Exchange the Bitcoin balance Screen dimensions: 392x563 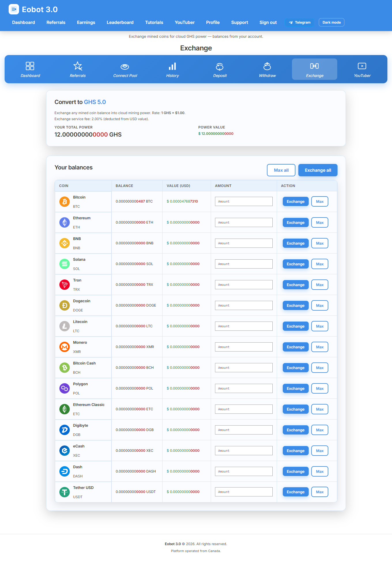pos(295,202)
